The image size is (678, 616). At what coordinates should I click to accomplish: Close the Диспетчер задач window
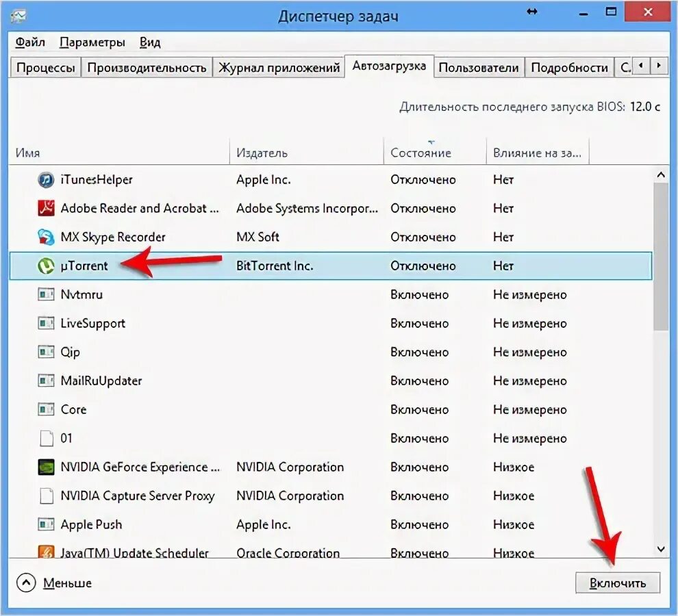pos(648,12)
